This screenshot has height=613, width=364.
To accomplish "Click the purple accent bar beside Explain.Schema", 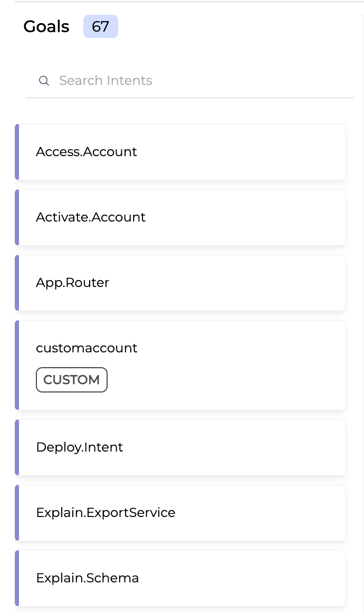I will point(17,578).
